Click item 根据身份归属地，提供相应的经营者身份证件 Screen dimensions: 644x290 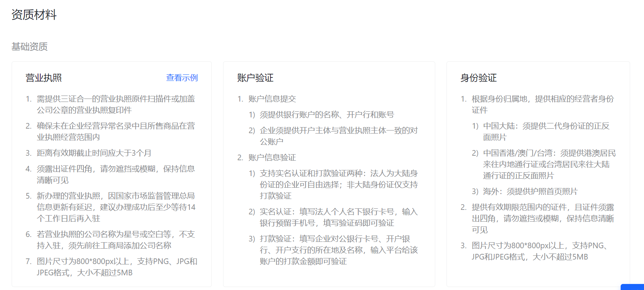click(x=543, y=105)
